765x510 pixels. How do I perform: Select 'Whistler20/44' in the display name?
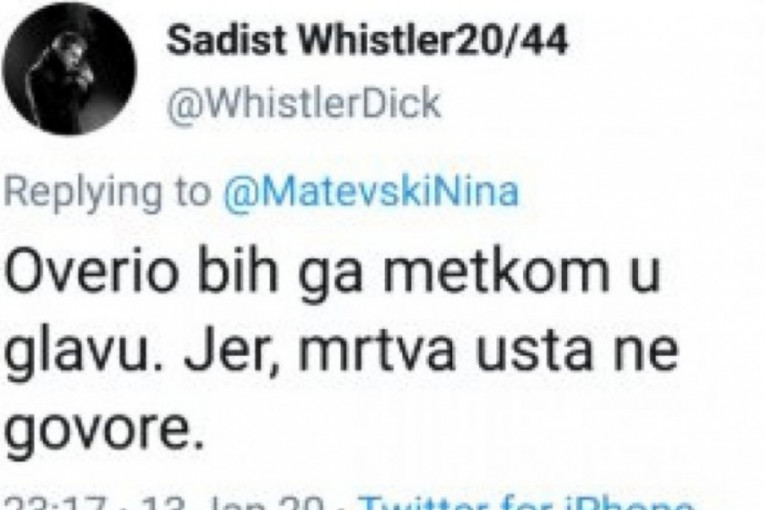[432, 40]
